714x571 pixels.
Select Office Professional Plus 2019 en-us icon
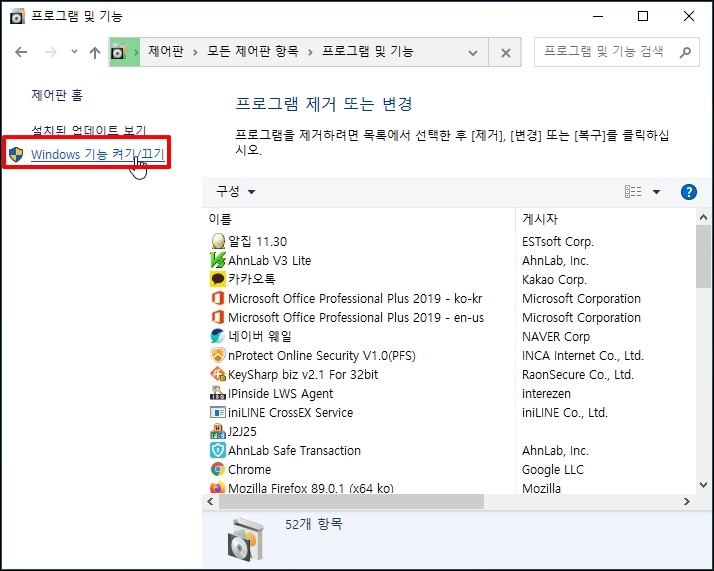click(x=218, y=317)
